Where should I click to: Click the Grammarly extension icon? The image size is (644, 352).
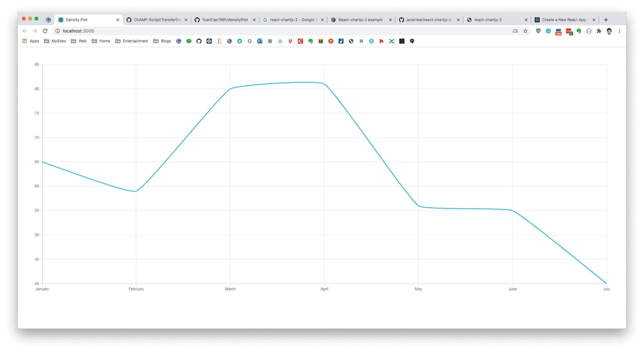click(x=548, y=31)
